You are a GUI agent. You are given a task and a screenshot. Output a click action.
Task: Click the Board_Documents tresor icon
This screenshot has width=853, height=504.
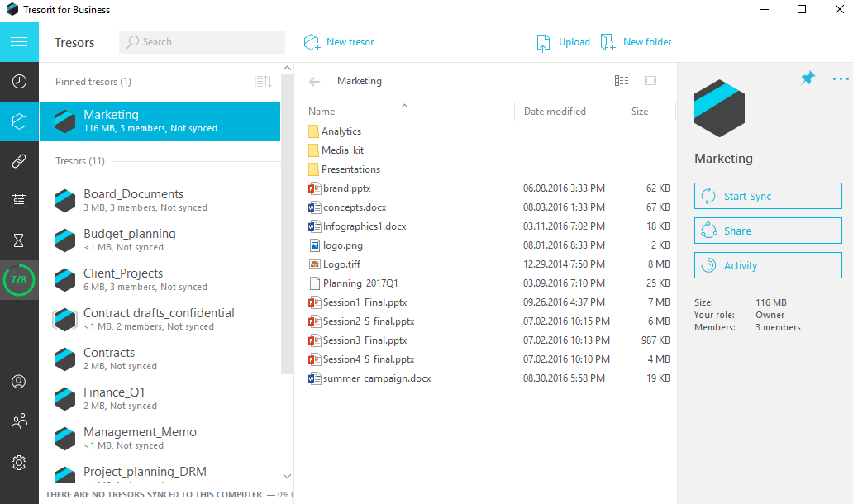pyautogui.click(x=64, y=200)
